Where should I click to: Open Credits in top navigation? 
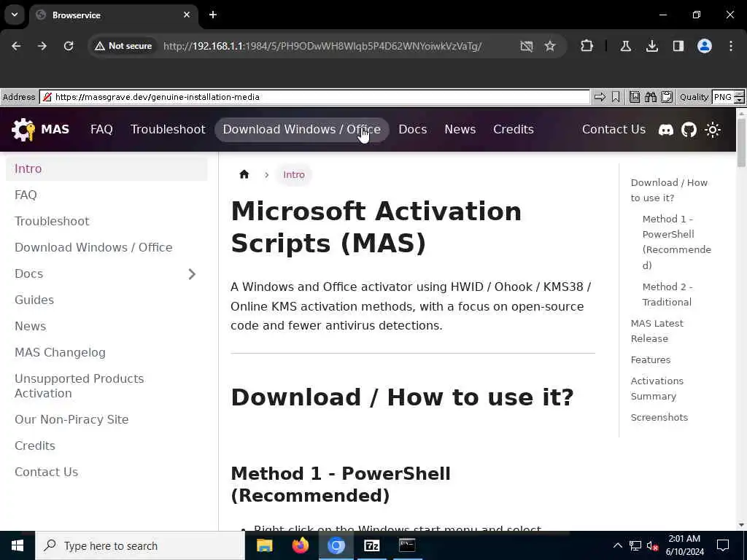(x=513, y=130)
